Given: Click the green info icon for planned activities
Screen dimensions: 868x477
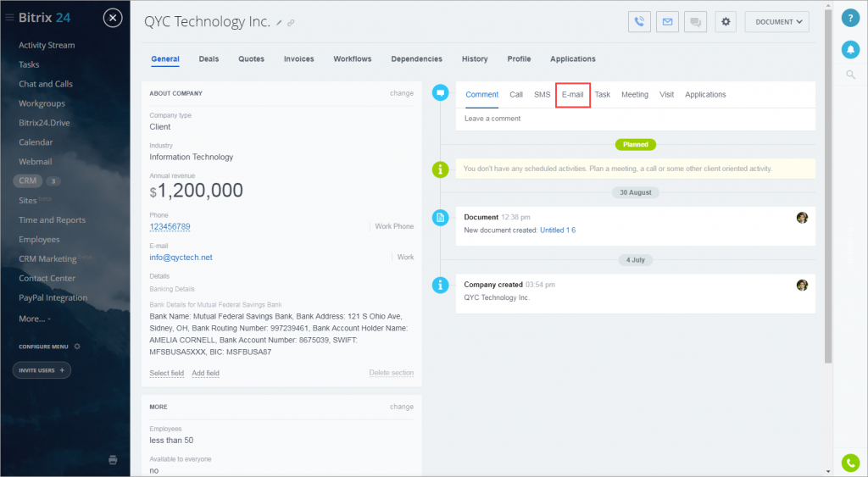Looking at the screenshot, I should point(440,169).
